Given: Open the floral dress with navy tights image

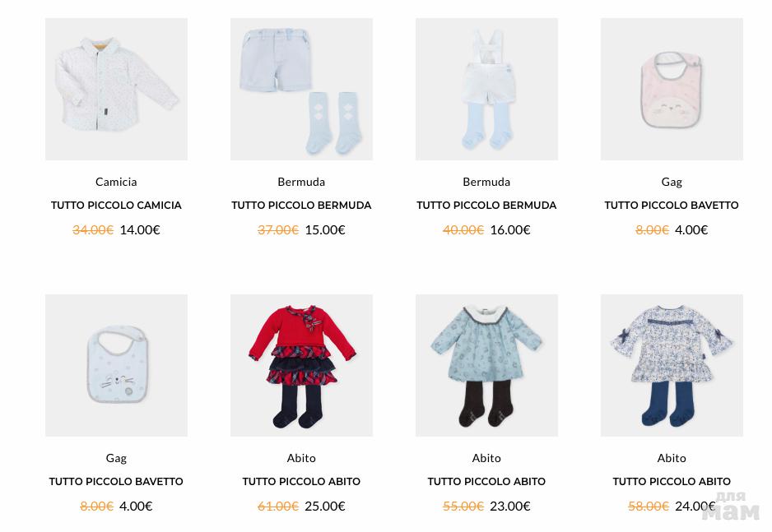Looking at the screenshot, I should (672, 365).
